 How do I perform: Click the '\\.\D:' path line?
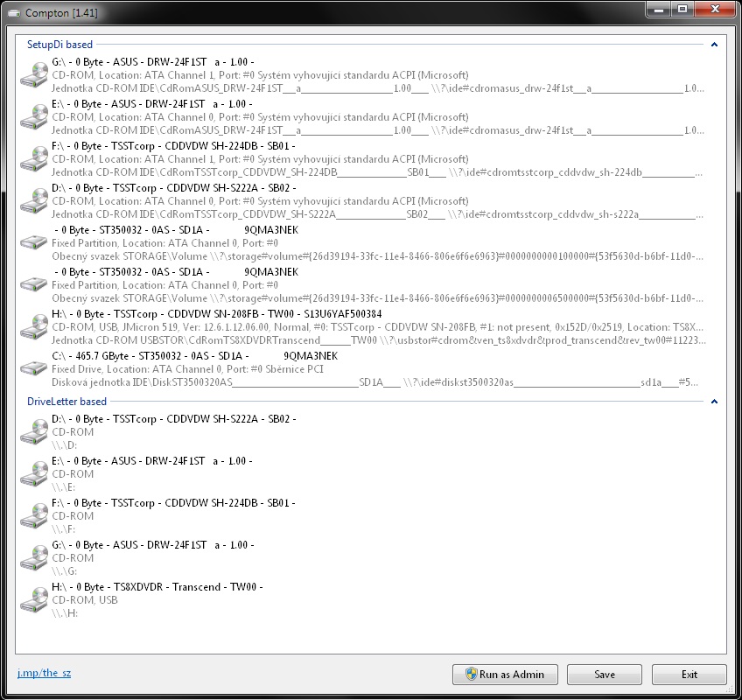point(65,445)
